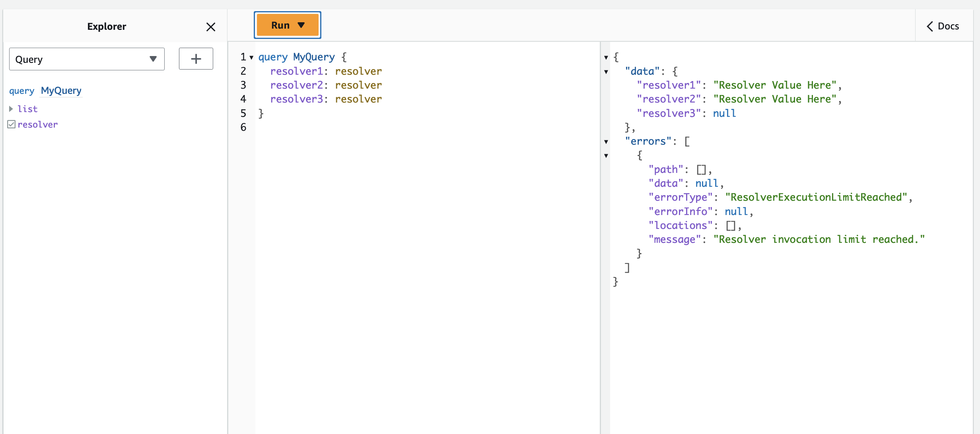980x434 pixels.
Task: Click line number 3 in the editor gutter
Action: click(243, 85)
